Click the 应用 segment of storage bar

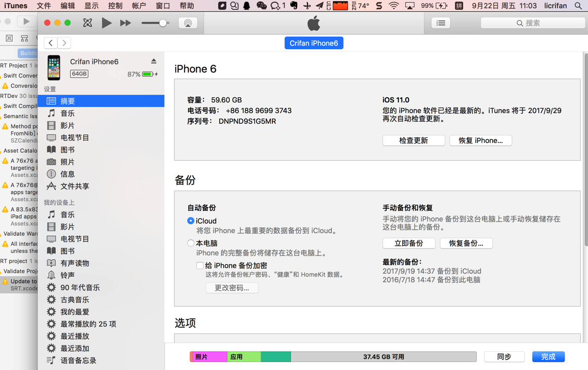(x=244, y=357)
